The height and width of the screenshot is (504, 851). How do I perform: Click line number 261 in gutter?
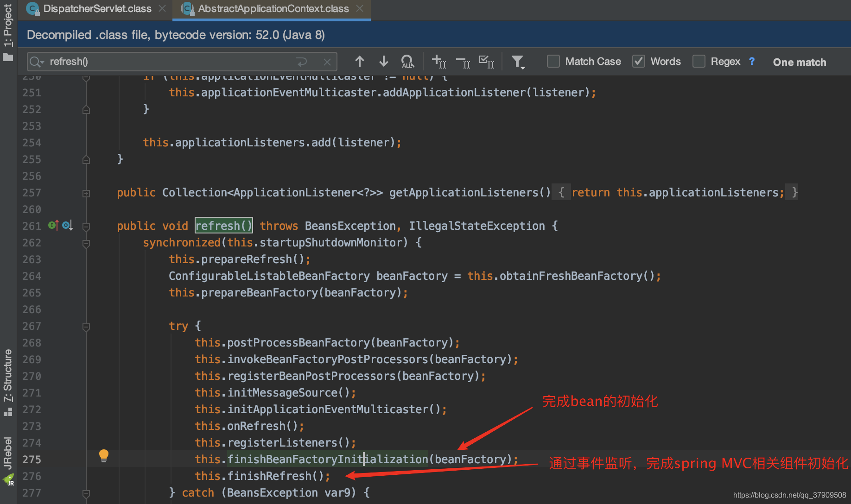click(32, 226)
